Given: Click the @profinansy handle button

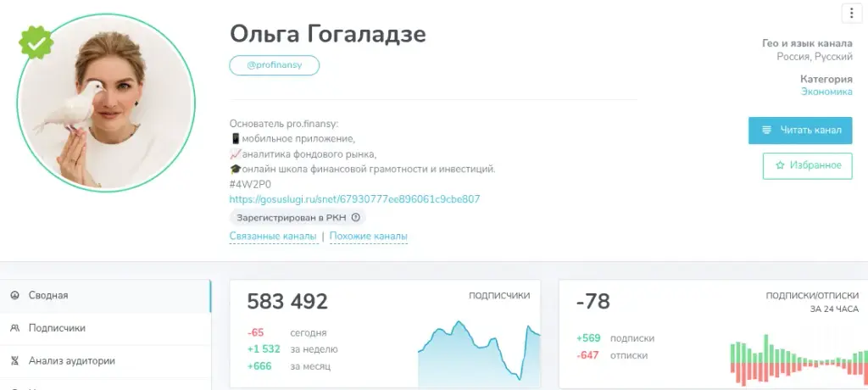Looking at the screenshot, I should point(274,64).
